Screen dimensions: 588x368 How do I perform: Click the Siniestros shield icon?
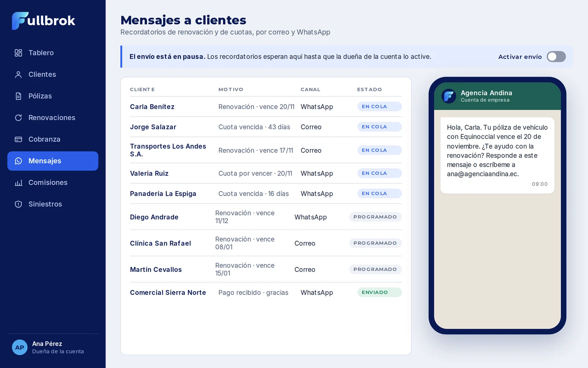coord(18,204)
